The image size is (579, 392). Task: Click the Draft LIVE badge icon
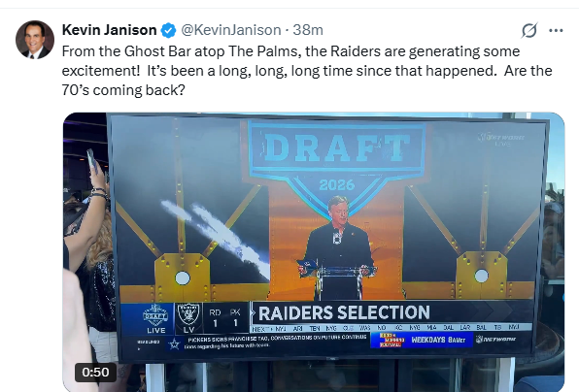[x=155, y=318]
